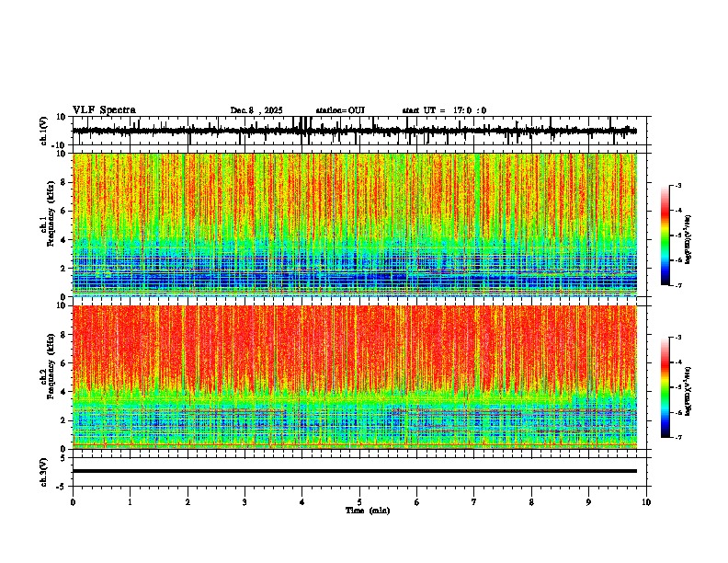Viewport: 728px width, 563px height.
Task: Click the "6" tick on the time axis
Action: click(x=417, y=502)
